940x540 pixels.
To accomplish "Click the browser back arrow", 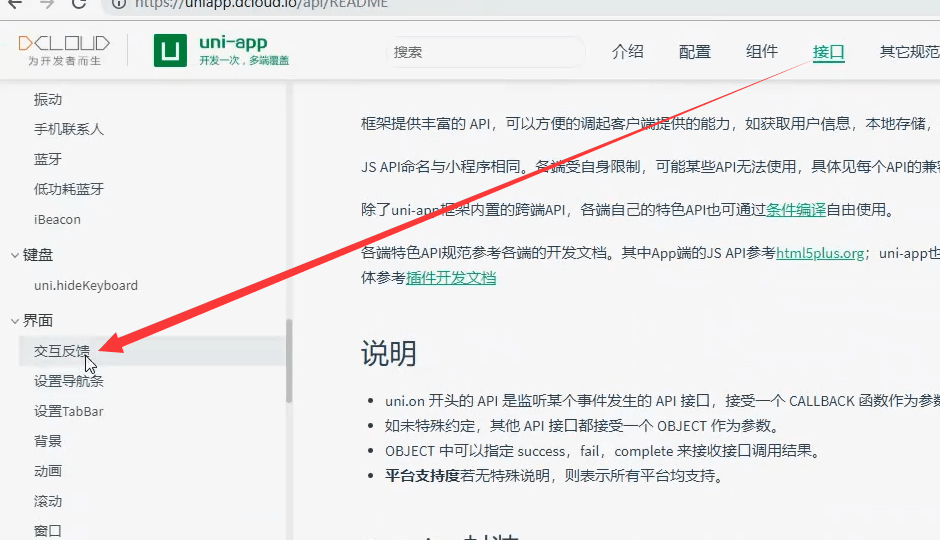I will click(x=14, y=4).
